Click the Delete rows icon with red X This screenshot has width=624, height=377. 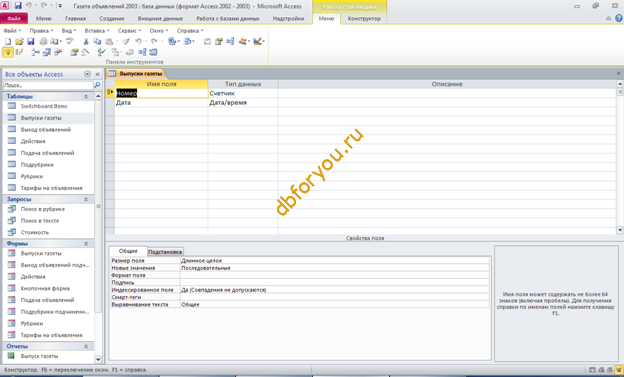tap(58, 52)
